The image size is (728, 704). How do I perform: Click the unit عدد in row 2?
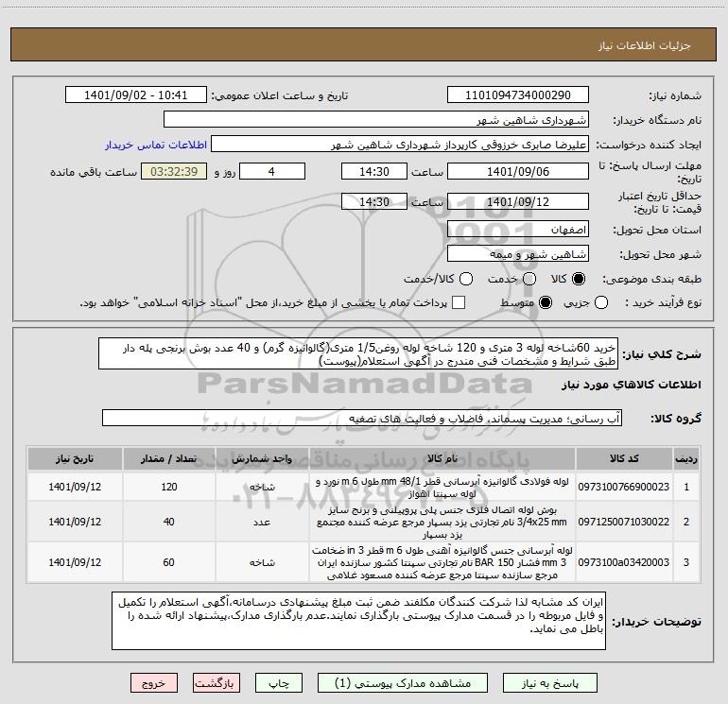pyautogui.click(x=262, y=522)
